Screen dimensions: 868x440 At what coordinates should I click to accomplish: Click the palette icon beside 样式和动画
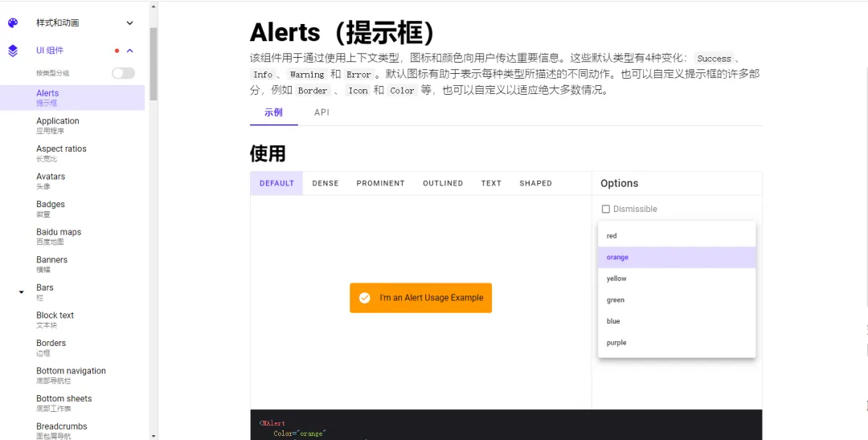point(13,22)
